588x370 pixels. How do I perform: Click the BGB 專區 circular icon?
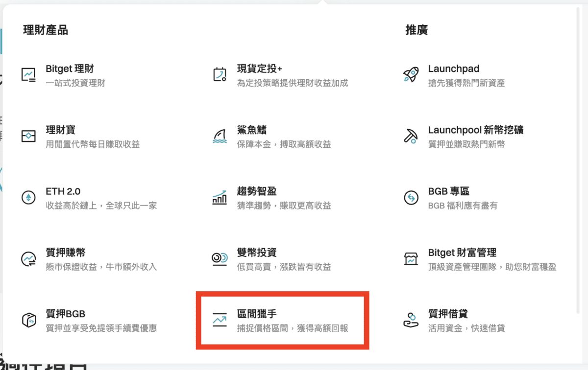pos(411,197)
